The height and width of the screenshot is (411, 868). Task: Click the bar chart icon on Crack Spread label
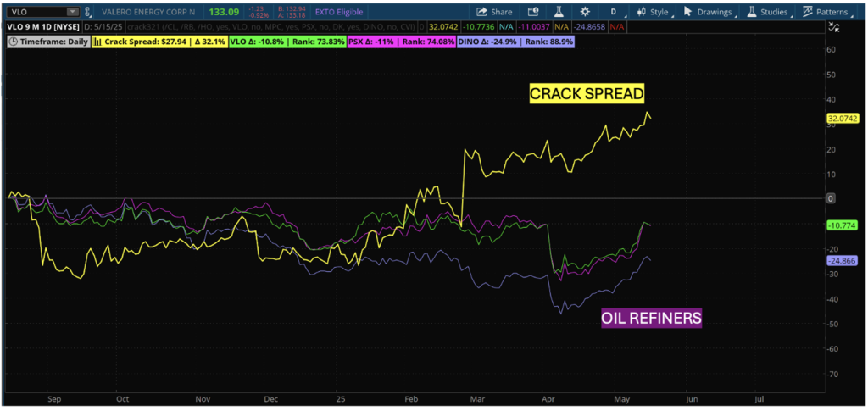coord(97,41)
